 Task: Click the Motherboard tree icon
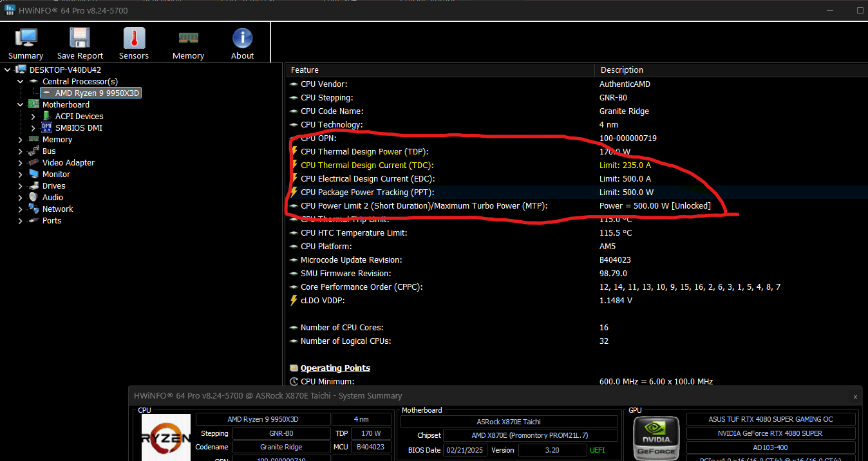pyautogui.click(x=33, y=104)
